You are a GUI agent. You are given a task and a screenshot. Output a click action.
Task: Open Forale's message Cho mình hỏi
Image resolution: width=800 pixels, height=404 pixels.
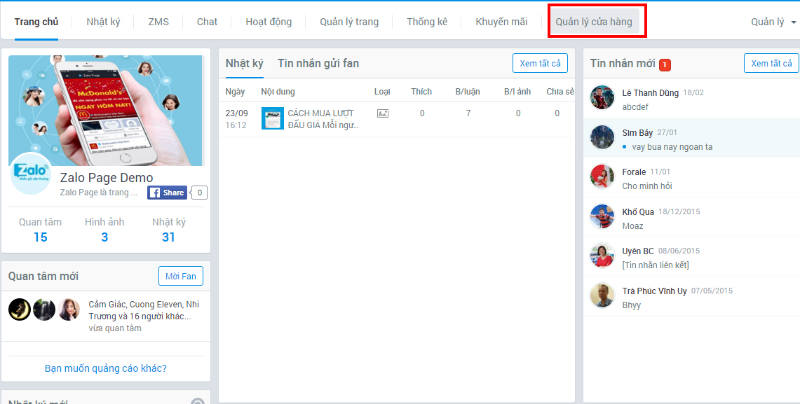tap(647, 186)
